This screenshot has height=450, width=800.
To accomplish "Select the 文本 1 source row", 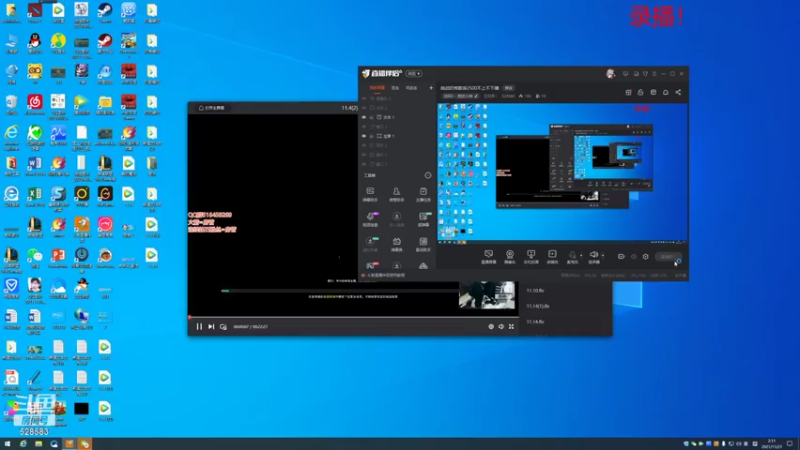I will (x=397, y=117).
